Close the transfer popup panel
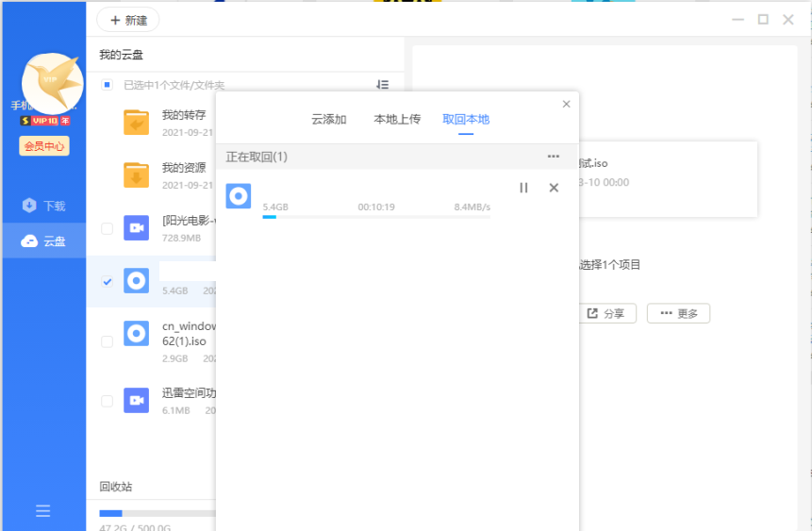 (x=566, y=104)
